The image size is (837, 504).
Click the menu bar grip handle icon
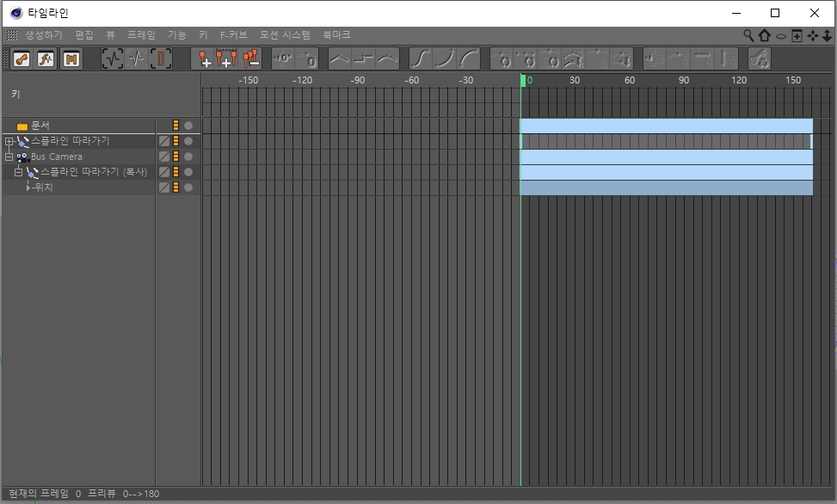click(x=12, y=36)
